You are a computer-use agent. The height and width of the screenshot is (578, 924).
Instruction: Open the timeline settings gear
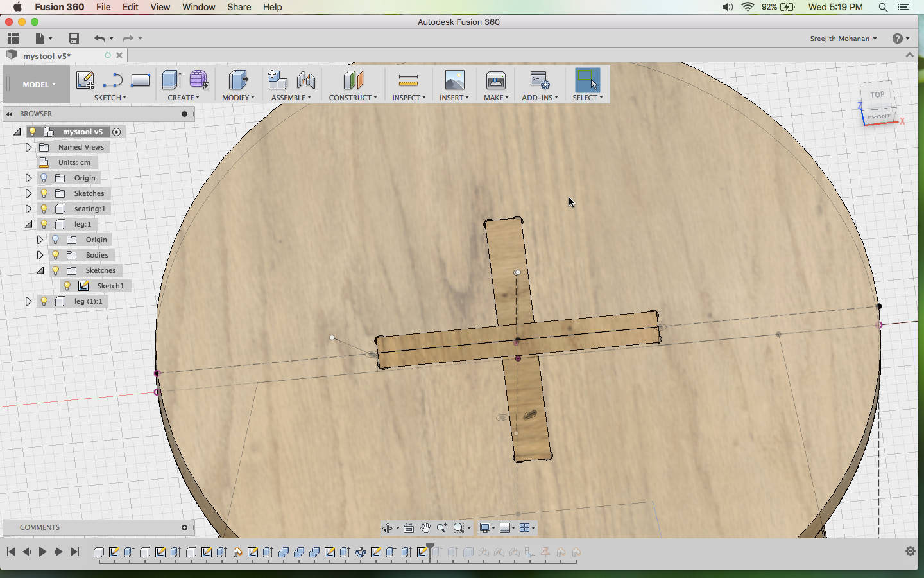910,551
